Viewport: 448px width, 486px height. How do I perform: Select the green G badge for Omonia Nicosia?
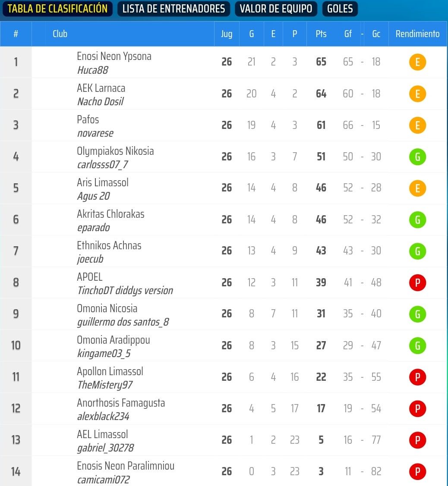417,314
